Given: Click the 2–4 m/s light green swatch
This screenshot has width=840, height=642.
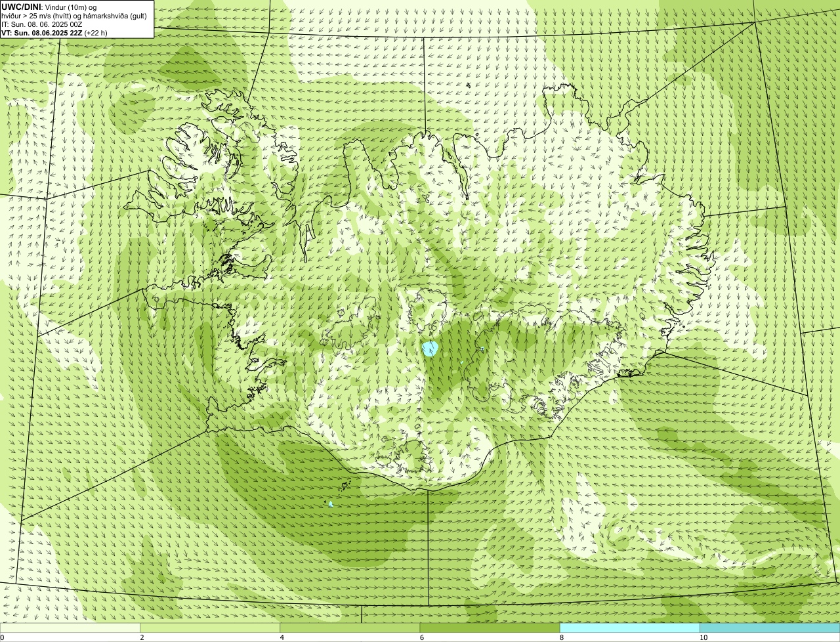Looking at the screenshot, I should [x=209, y=628].
